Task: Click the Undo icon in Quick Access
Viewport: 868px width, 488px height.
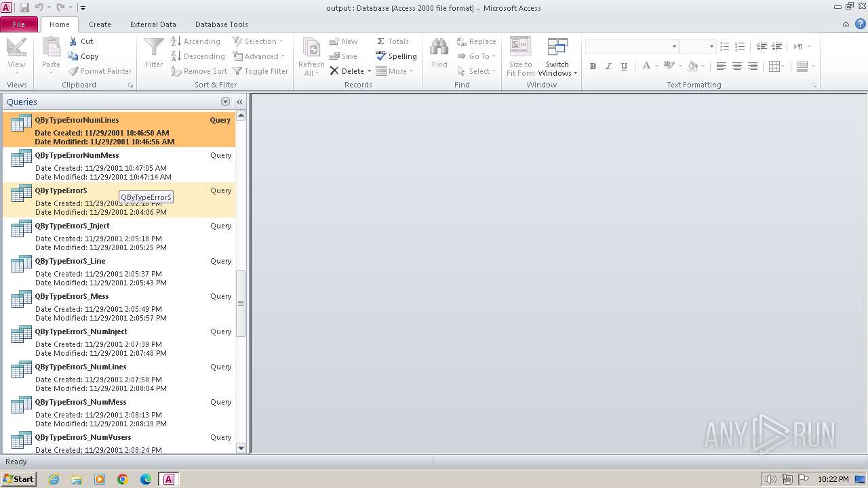Action: (x=39, y=7)
